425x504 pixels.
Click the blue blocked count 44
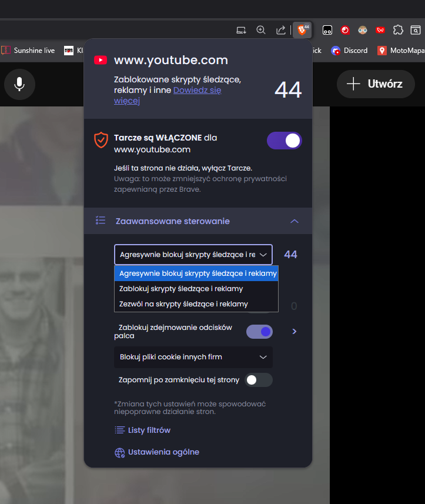[290, 255]
